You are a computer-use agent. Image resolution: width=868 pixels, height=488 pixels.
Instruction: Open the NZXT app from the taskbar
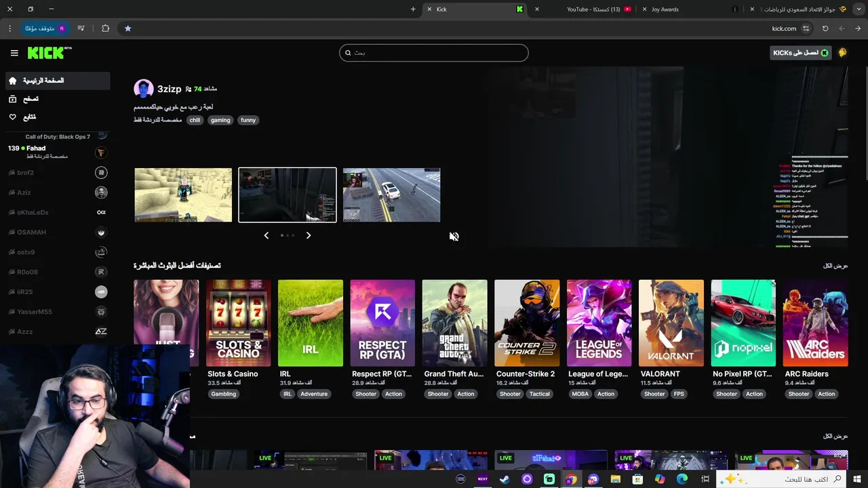pyautogui.click(x=483, y=479)
